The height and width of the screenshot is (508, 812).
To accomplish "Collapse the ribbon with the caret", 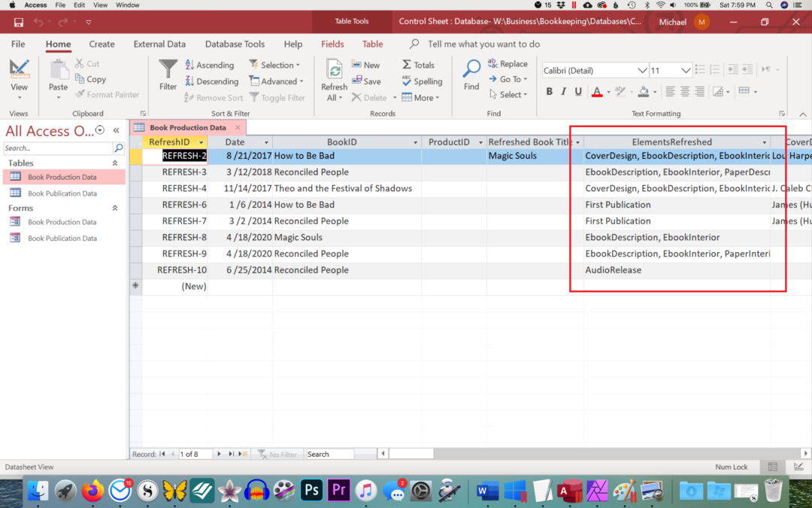I will click(x=803, y=114).
